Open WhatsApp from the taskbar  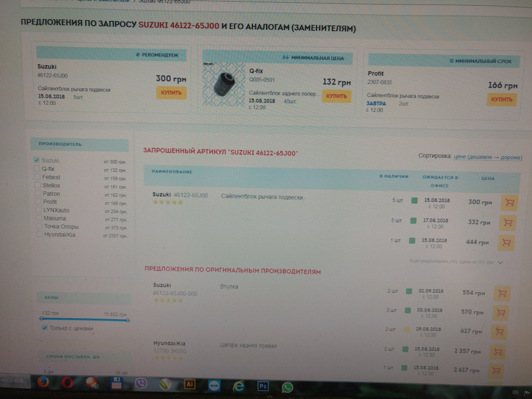tap(288, 387)
